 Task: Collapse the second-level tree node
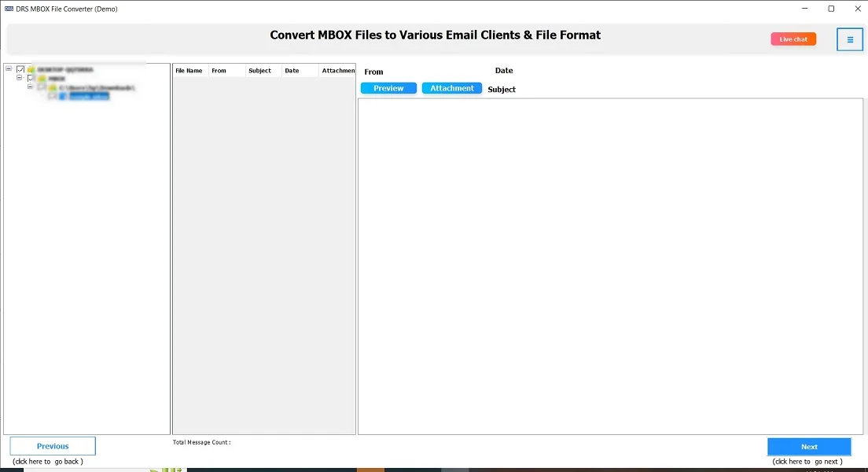(x=20, y=78)
